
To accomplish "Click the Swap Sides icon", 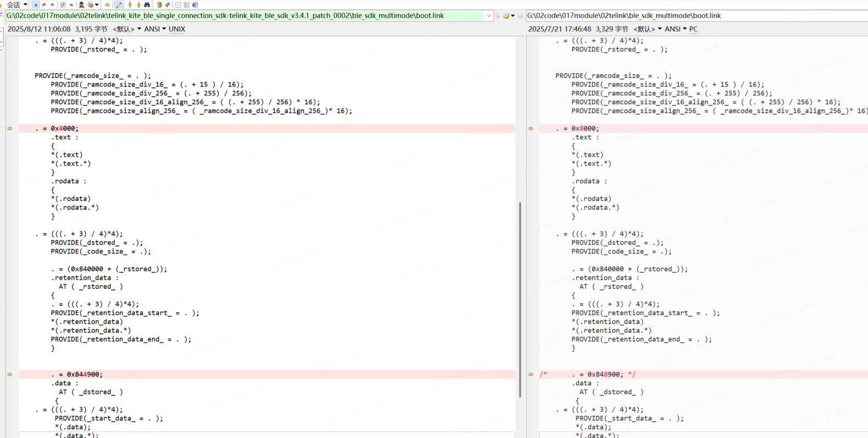I will click(168, 4).
